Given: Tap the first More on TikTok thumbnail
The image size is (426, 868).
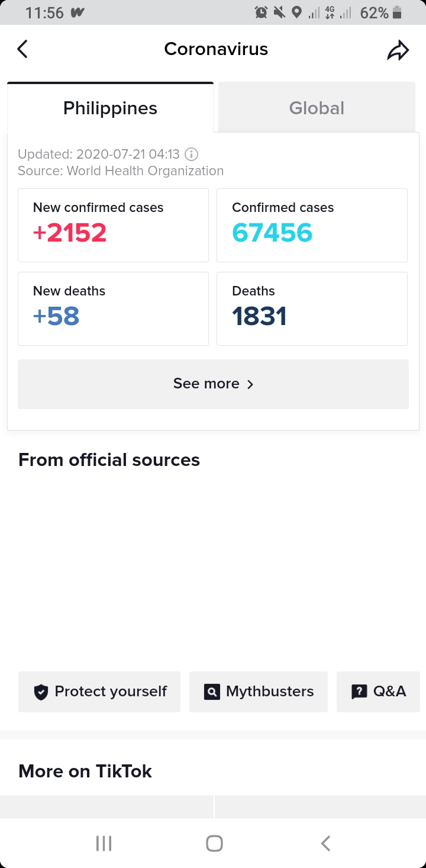Looking at the screenshot, I should pos(106,806).
